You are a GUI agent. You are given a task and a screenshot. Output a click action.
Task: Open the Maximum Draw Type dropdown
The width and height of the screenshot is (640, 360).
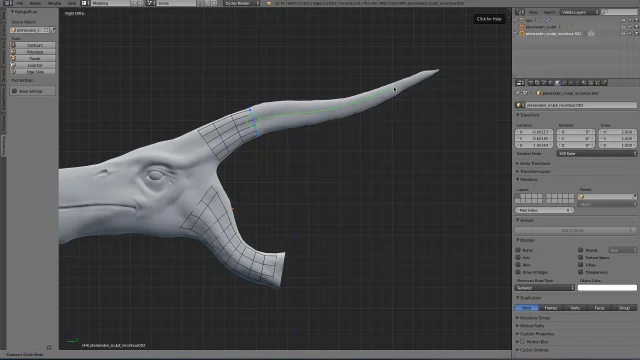[545, 288]
